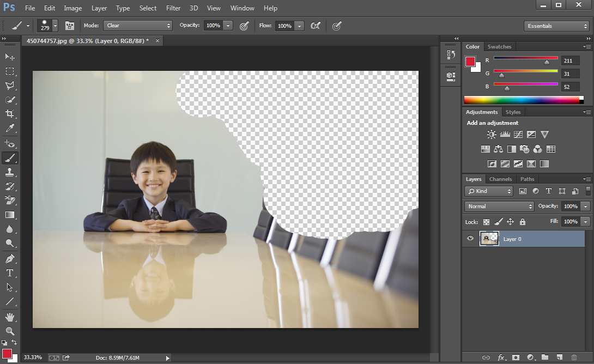Screen dimensions: 594x364
Task: Select the Crop tool
Action: click(x=10, y=114)
